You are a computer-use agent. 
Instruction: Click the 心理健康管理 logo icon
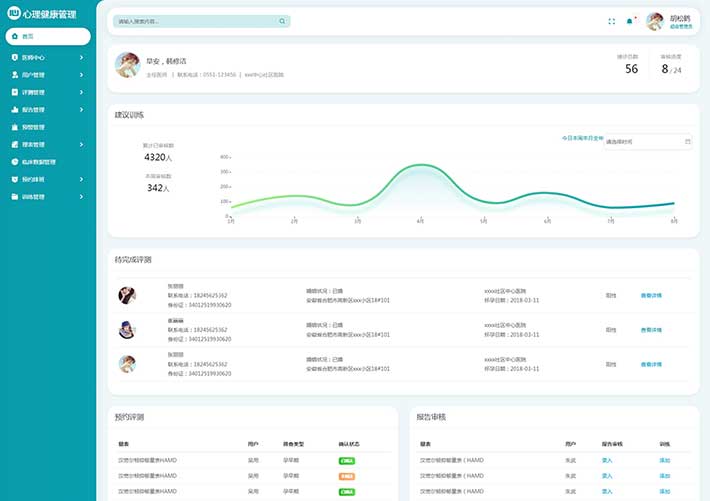[x=13, y=14]
